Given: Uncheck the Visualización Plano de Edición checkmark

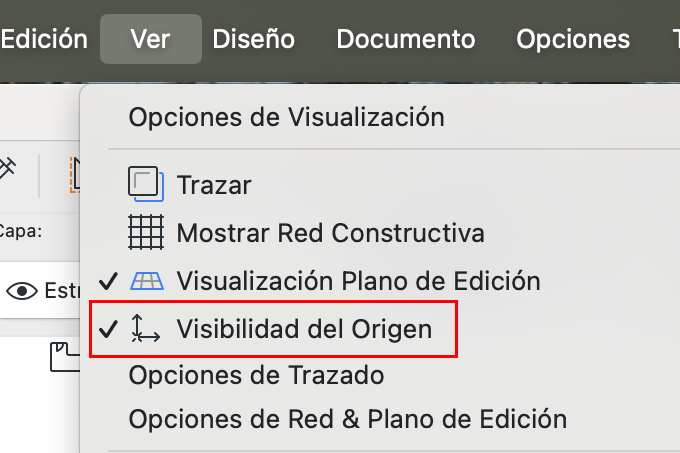Looking at the screenshot, I should point(109,281).
